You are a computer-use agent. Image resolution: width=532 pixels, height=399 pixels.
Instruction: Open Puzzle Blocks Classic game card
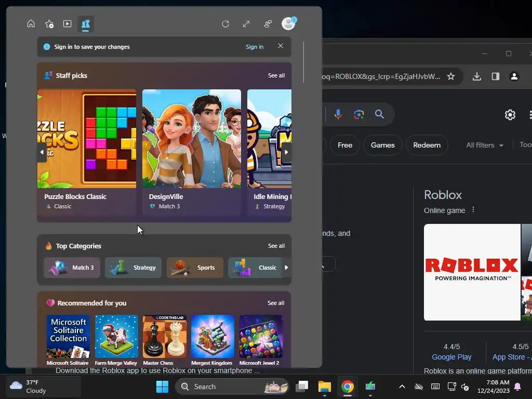[87, 152]
